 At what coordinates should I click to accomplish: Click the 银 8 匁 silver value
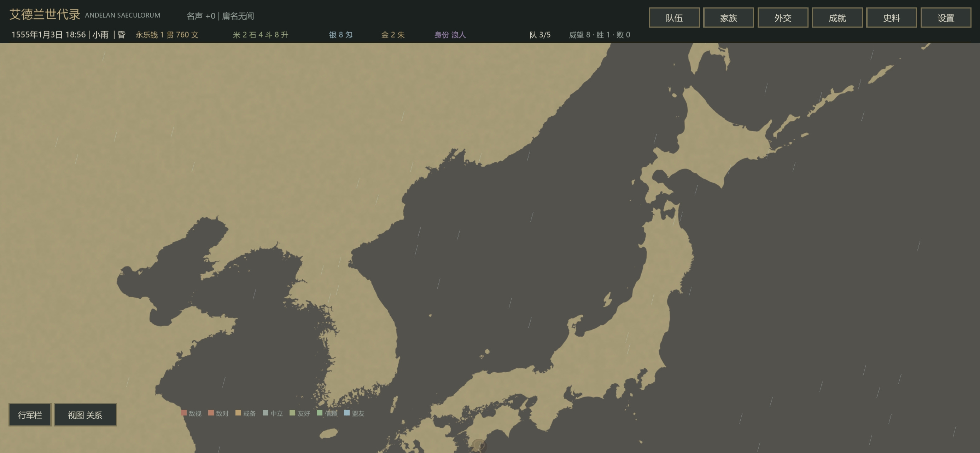click(340, 35)
